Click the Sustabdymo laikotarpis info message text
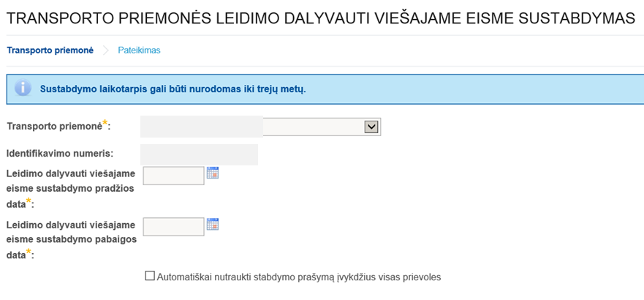The height and width of the screenshot is (300, 644). 173,89
